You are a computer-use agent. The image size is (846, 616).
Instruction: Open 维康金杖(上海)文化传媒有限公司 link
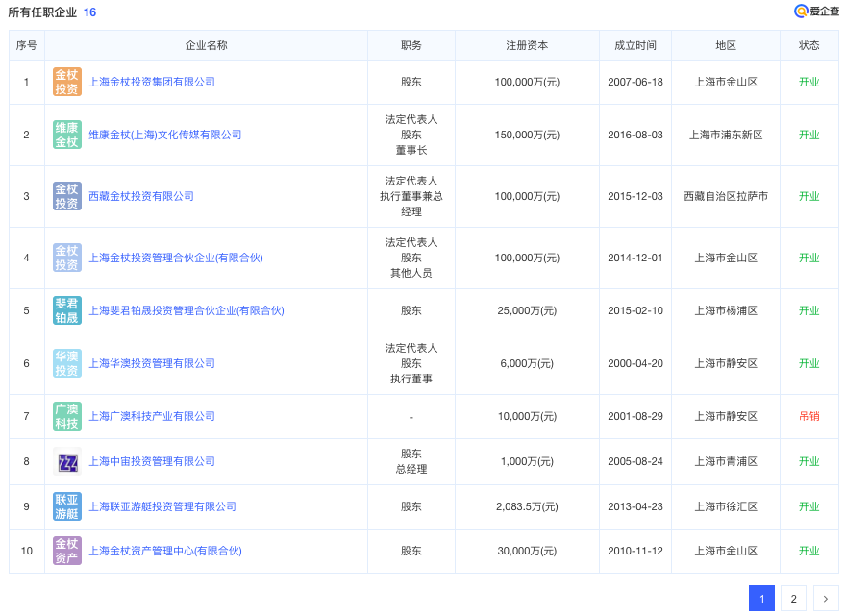(165, 135)
